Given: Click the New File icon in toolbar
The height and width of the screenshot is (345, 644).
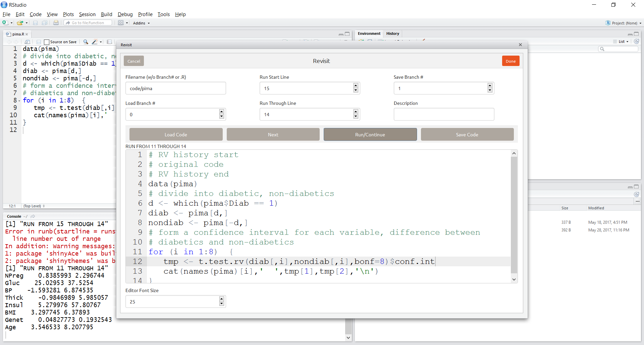Looking at the screenshot, I should (5, 23).
